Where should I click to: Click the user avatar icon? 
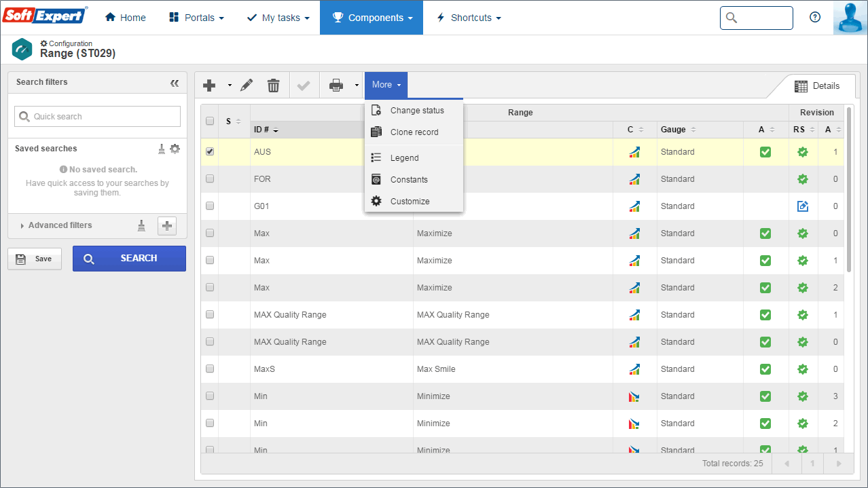(850, 18)
